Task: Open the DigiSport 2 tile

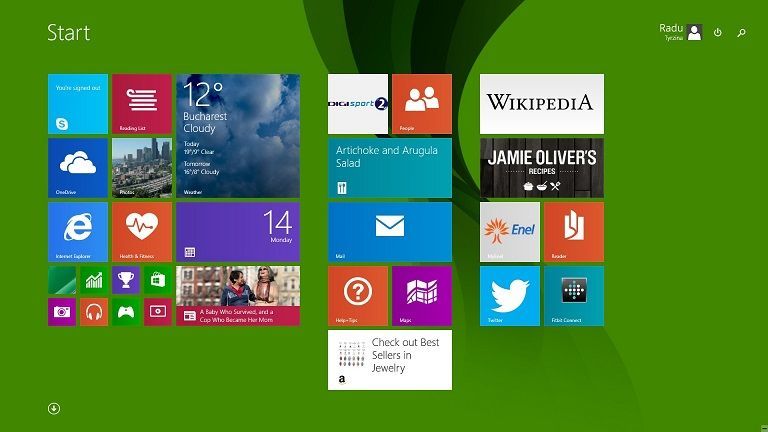Action: pyautogui.click(x=358, y=104)
